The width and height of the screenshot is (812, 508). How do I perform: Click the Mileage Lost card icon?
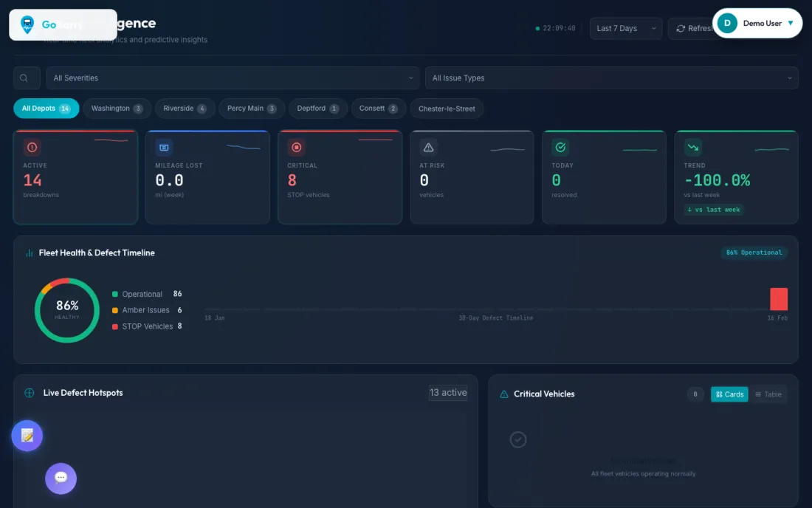tap(164, 147)
